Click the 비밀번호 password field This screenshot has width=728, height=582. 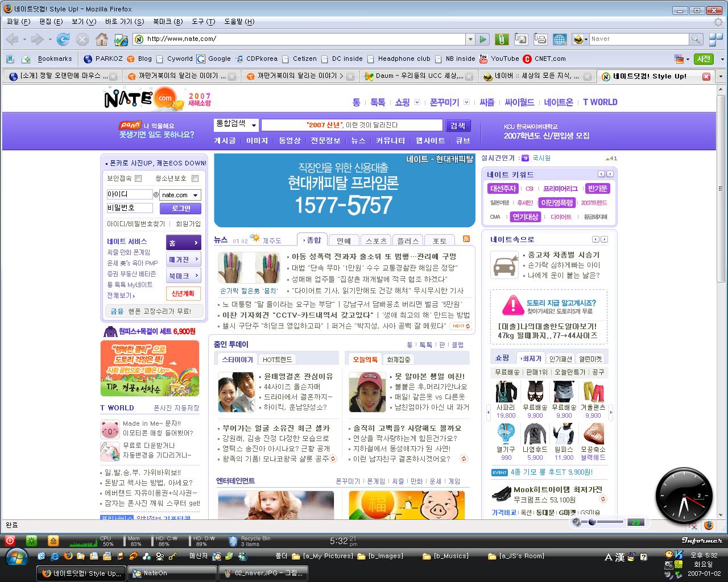(130, 208)
